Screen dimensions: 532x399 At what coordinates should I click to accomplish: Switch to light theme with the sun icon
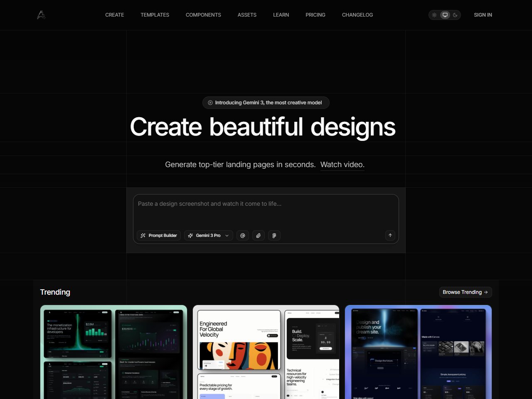(x=434, y=15)
